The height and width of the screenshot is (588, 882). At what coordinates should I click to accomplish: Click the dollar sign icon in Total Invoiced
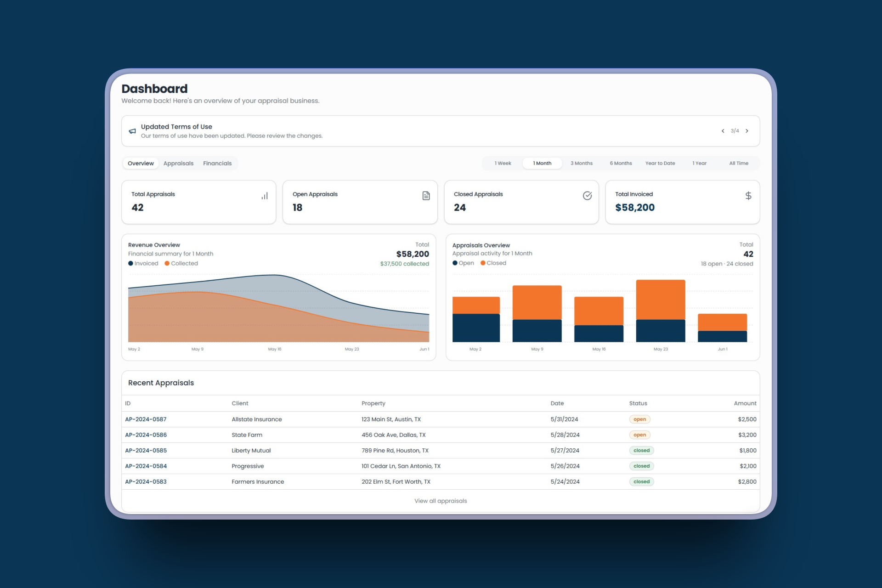748,196
